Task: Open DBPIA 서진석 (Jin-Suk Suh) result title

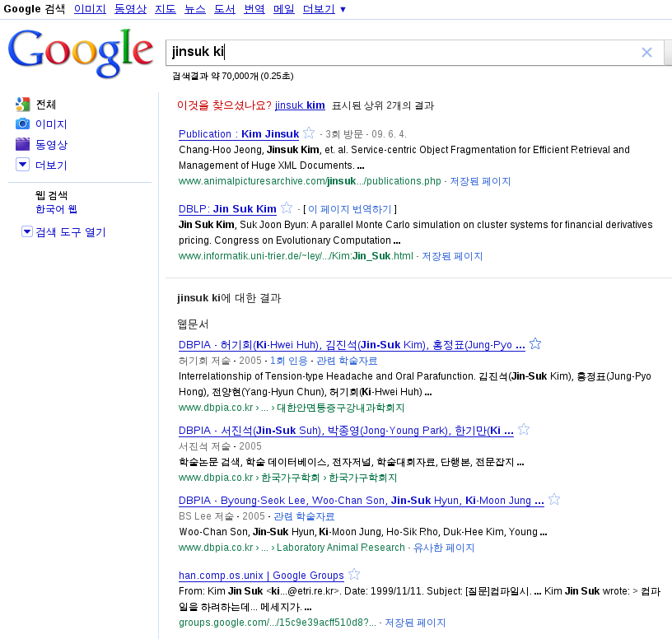Action: (x=346, y=431)
